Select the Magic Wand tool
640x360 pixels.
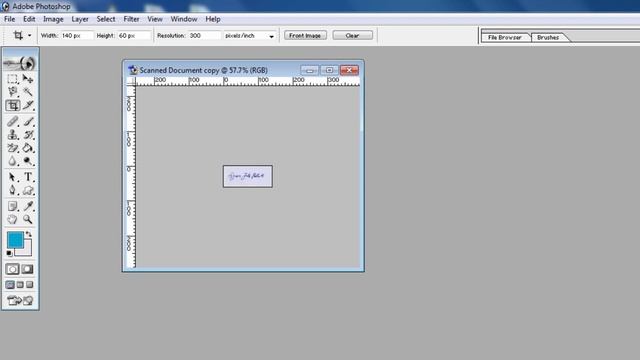[x=28, y=92]
